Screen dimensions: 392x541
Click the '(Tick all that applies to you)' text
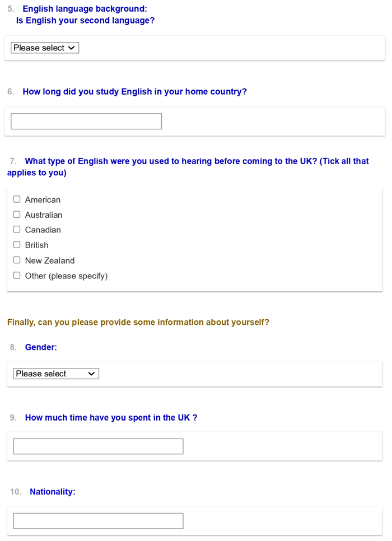point(37,173)
